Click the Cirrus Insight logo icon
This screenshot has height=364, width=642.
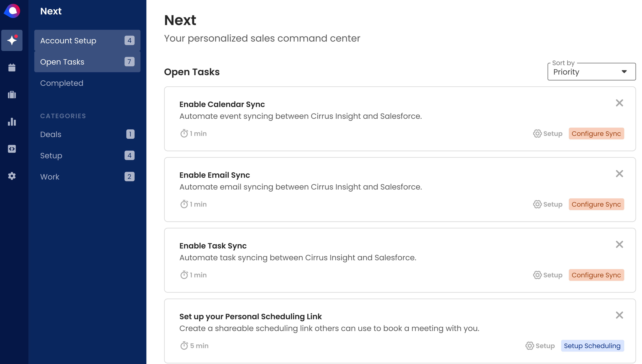click(x=12, y=11)
